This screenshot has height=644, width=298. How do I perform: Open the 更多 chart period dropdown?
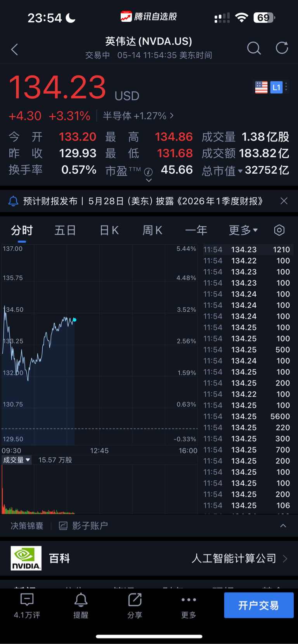[243, 230]
